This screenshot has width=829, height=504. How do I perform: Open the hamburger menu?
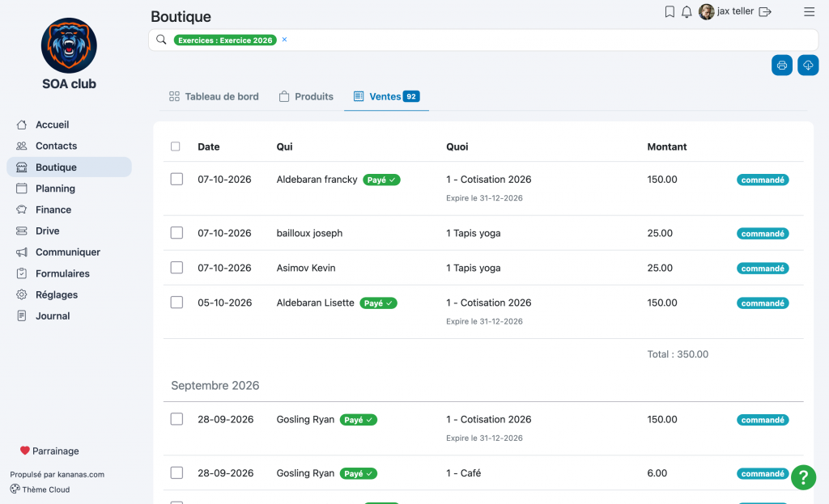click(809, 11)
